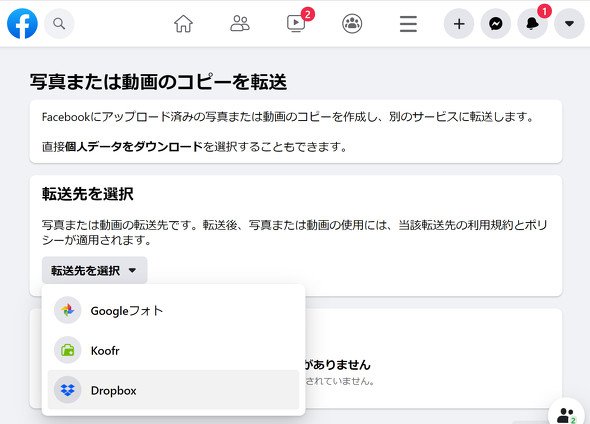Open the search magnifier button
This screenshot has width=590, height=424.
coord(59,24)
